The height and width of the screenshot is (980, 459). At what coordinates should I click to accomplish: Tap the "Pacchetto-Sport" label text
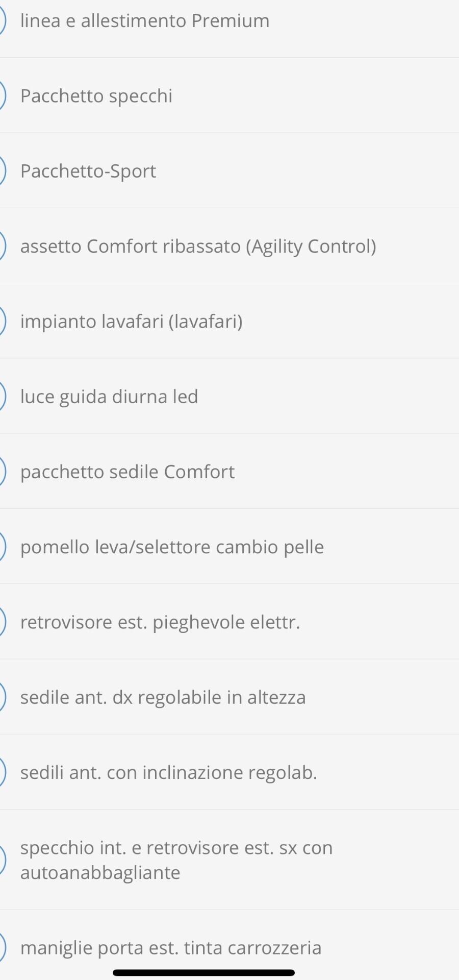(x=88, y=171)
